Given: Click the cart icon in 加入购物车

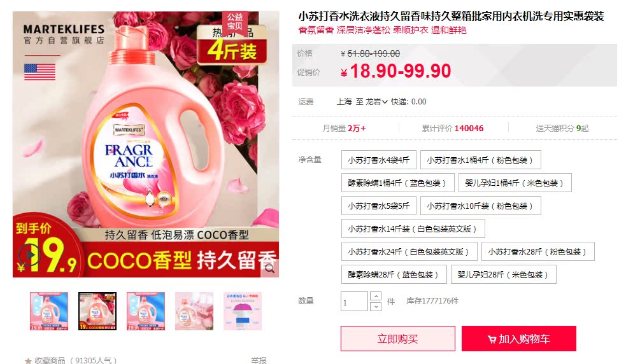Looking at the screenshot, I should (x=492, y=340).
